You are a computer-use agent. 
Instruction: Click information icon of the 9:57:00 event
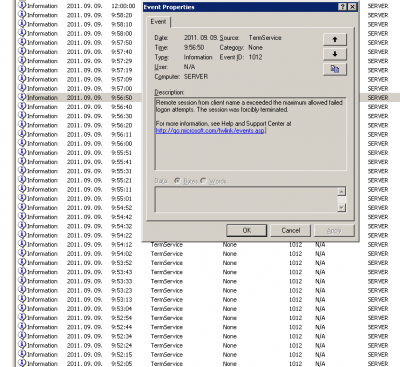pos(22,88)
